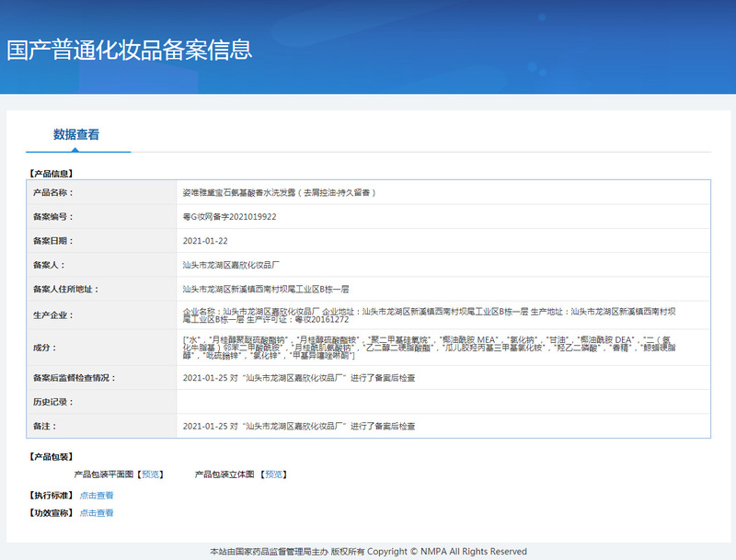
Task: Click the 生产企业 details text with 粤妆20161272
Action: (429, 315)
